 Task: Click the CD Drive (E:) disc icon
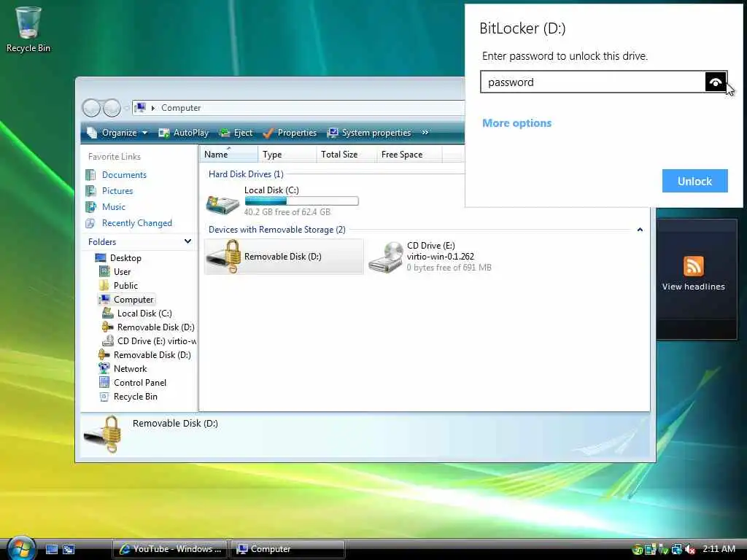click(x=386, y=257)
